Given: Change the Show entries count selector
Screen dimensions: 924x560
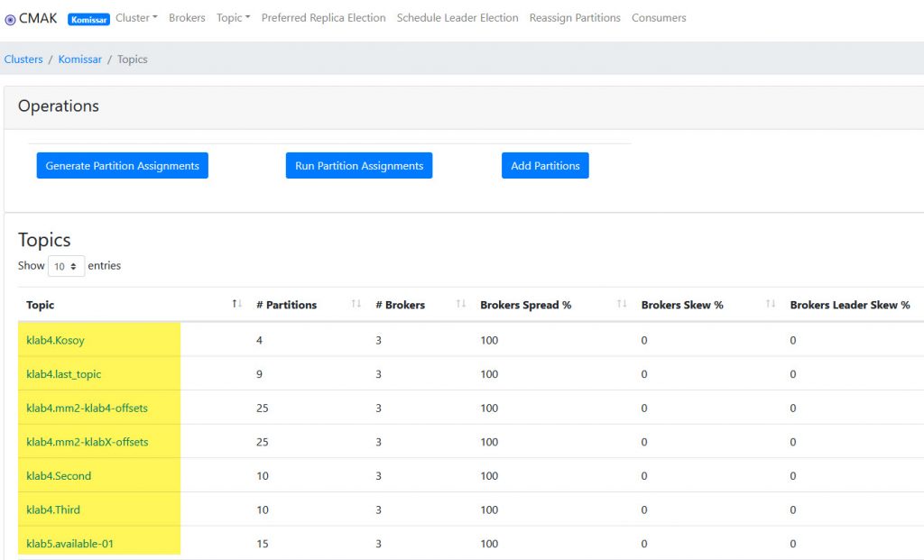Looking at the screenshot, I should [66, 266].
